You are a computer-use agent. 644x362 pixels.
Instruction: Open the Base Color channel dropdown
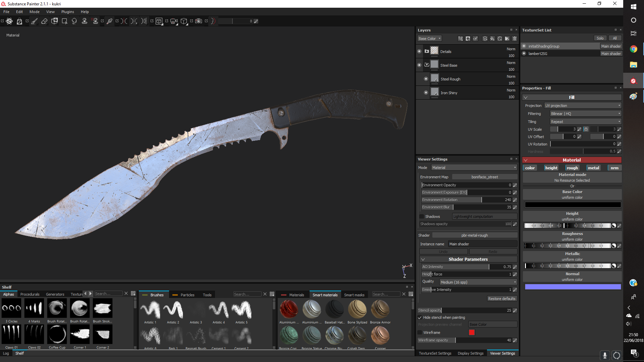point(429,39)
